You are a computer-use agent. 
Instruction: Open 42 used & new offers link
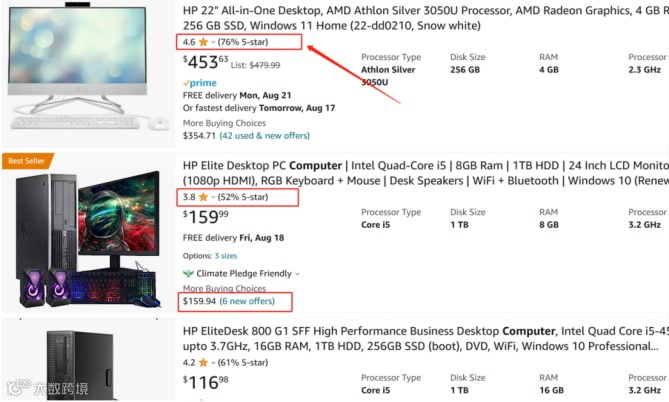(265, 136)
